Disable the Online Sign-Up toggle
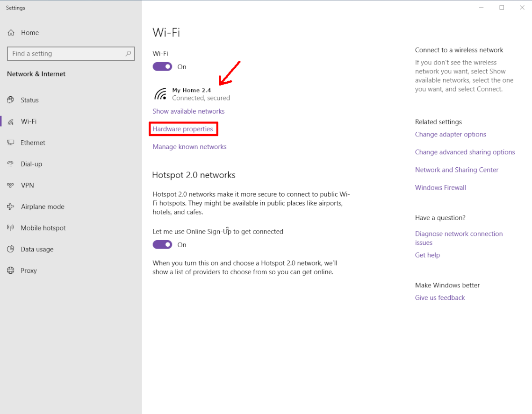 pyautogui.click(x=162, y=245)
